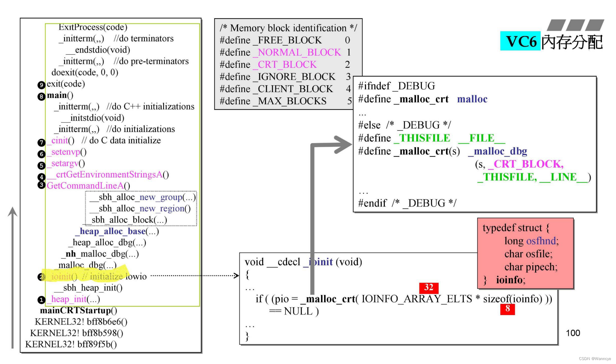Viewport: 616px width, 364px height.
Task: Click the 'exit(code)' call stack entry
Action: tap(66, 84)
